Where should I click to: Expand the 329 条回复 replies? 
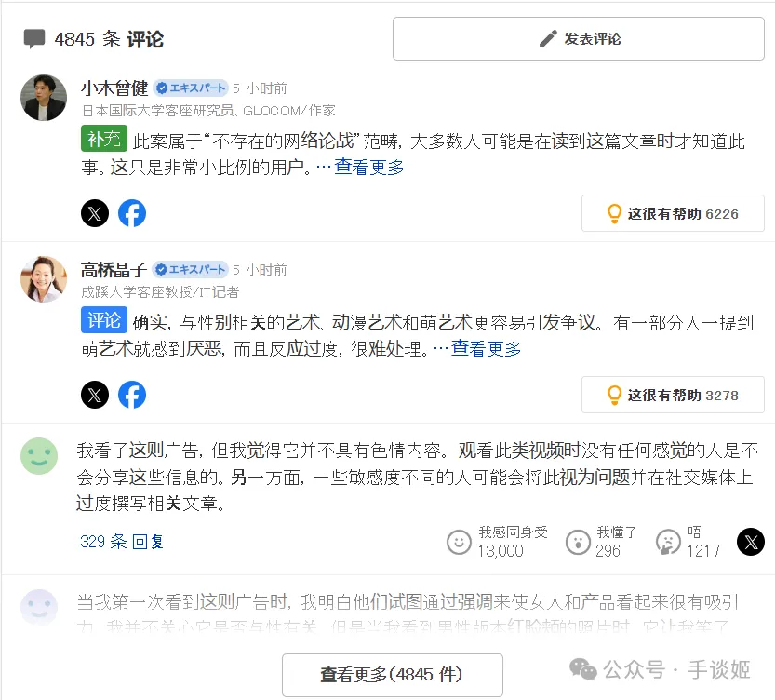pyautogui.click(x=122, y=542)
